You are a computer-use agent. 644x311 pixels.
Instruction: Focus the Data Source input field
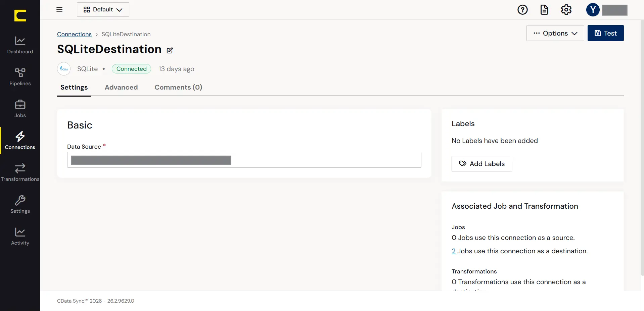click(x=244, y=160)
